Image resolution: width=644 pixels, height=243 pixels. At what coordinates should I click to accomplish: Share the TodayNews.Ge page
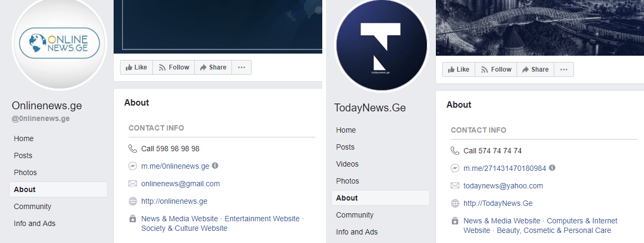(535, 70)
